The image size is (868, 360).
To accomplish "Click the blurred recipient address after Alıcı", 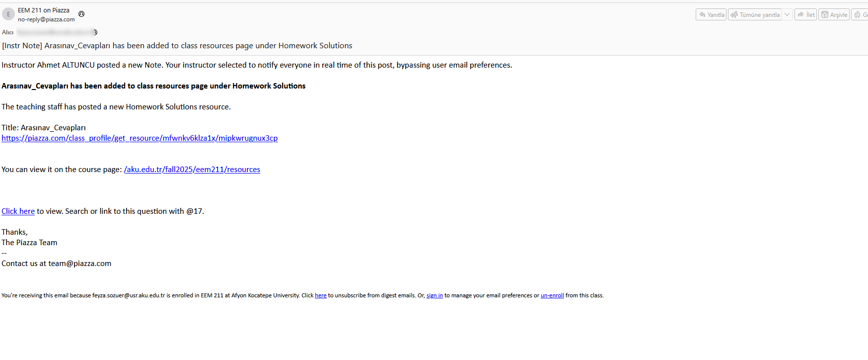I will tap(55, 32).
